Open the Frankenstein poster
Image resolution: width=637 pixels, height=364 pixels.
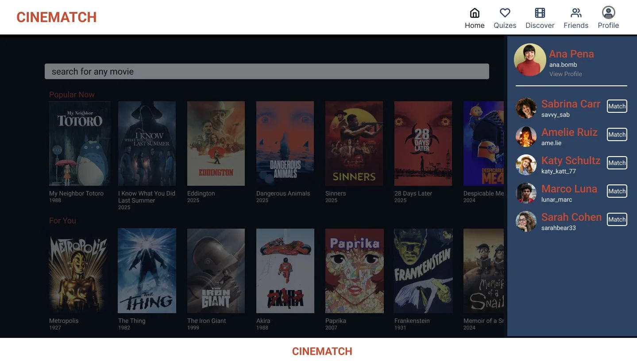[423, 271]
